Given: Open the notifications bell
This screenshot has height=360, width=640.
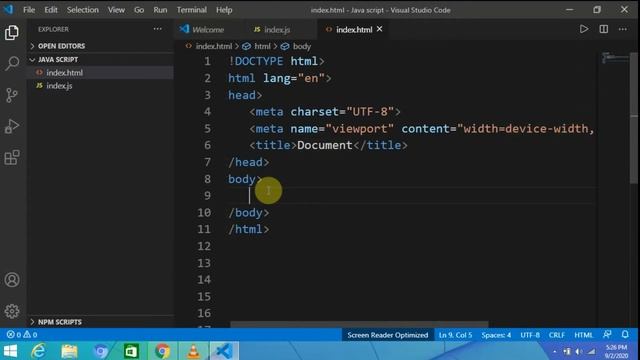Looking at the screenshot, I should point(625,335).
